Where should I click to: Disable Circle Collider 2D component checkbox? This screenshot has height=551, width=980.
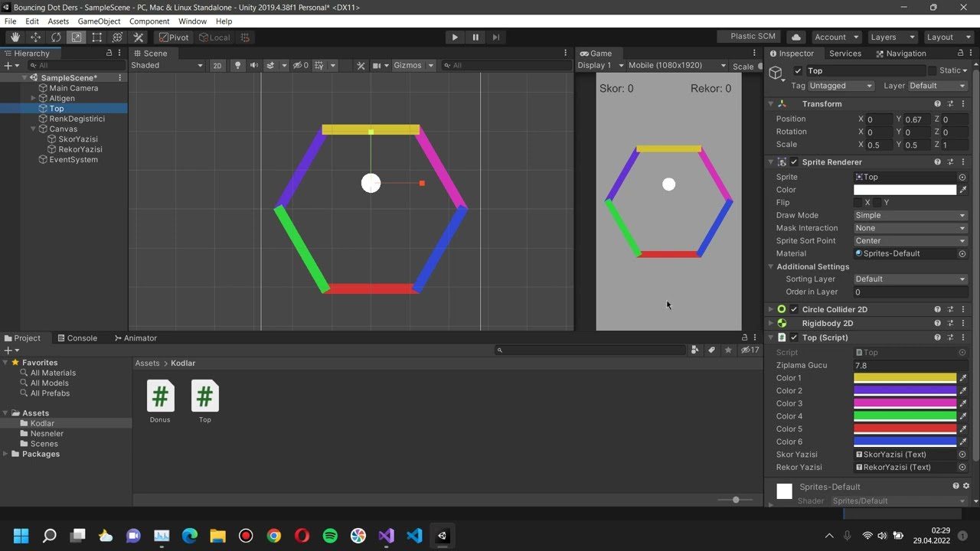[794, 309]
